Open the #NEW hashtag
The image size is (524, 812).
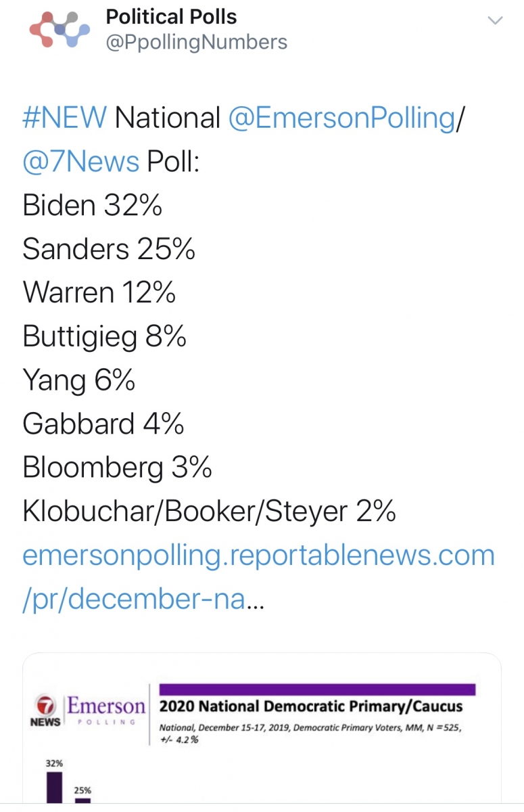click(64, 118)
